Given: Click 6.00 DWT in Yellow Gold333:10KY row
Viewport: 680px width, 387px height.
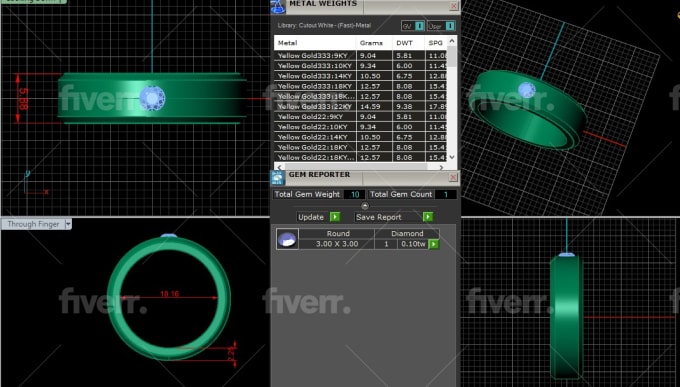Looking at the screenshot, I should point(404,66).
